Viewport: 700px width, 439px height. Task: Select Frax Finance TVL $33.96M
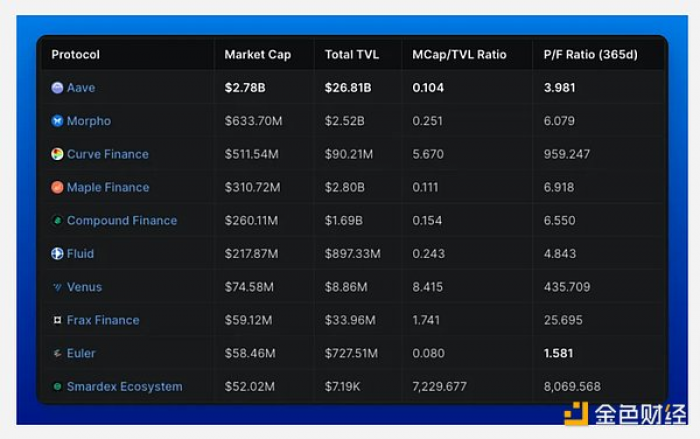(x=350, y=320)
